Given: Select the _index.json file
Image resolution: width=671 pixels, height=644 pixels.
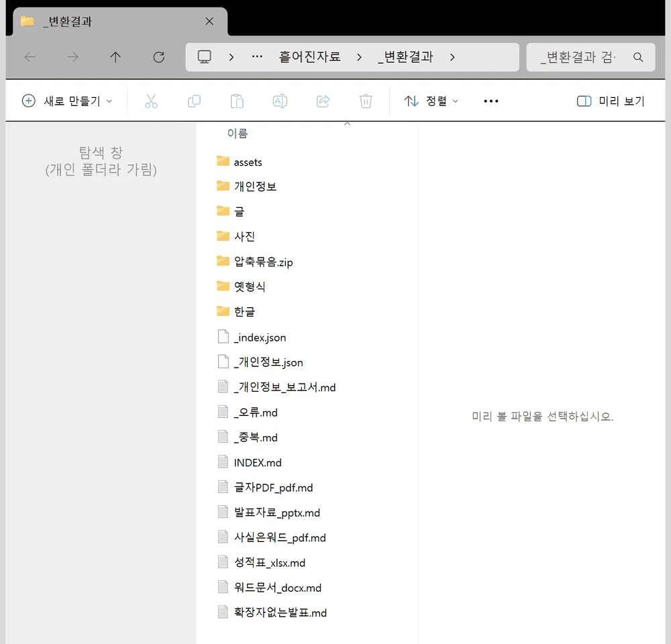Looking at the screenshot, I should point(252,337).
